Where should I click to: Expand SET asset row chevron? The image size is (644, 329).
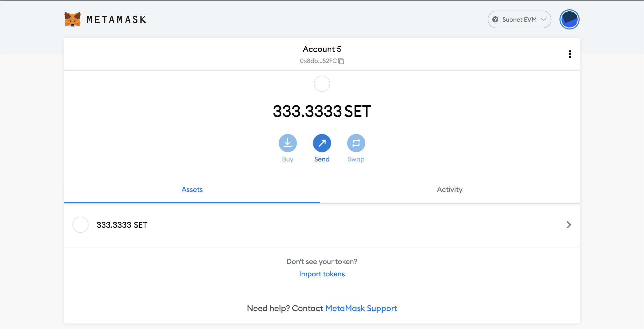(x=569, y=225)
